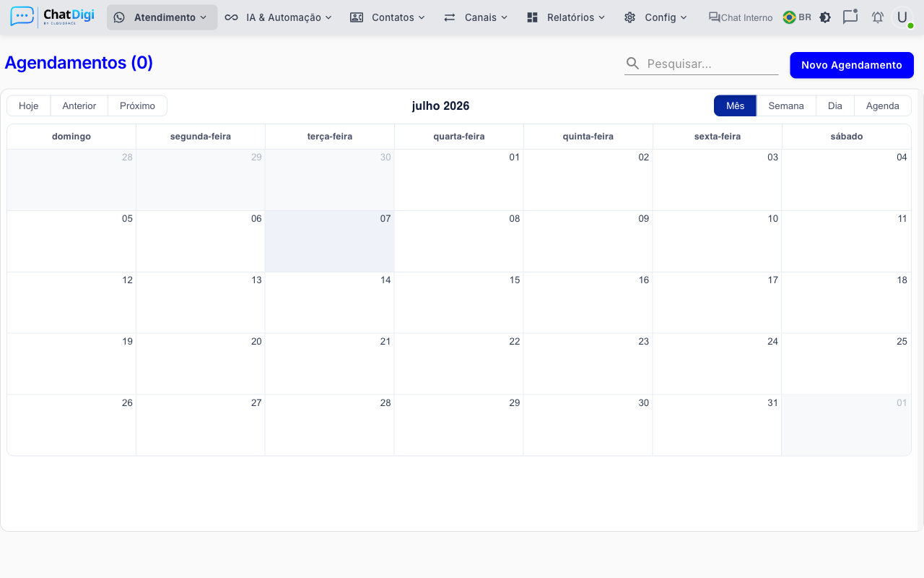924x578 pixels.
Task: Expand the Config dropdown
Action: click(655, 17)
